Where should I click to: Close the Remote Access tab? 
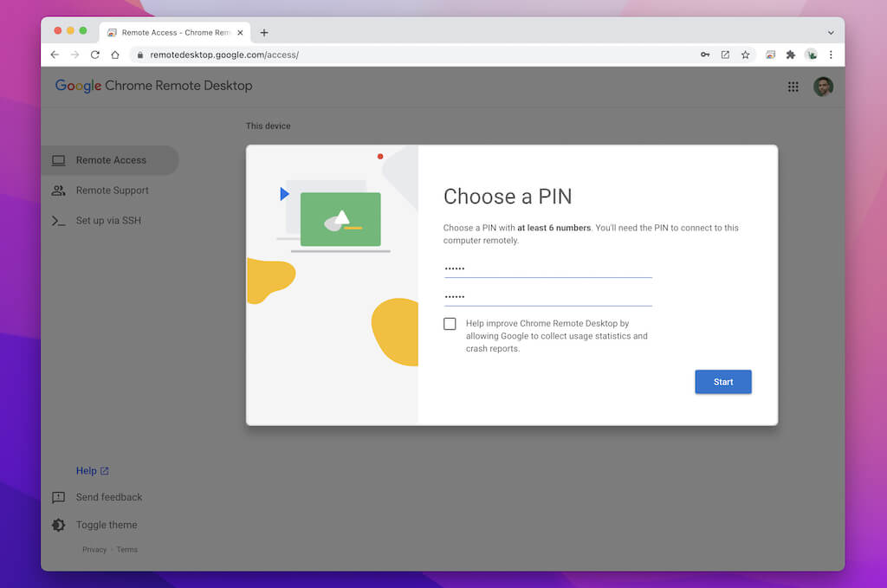pos(241,33)
